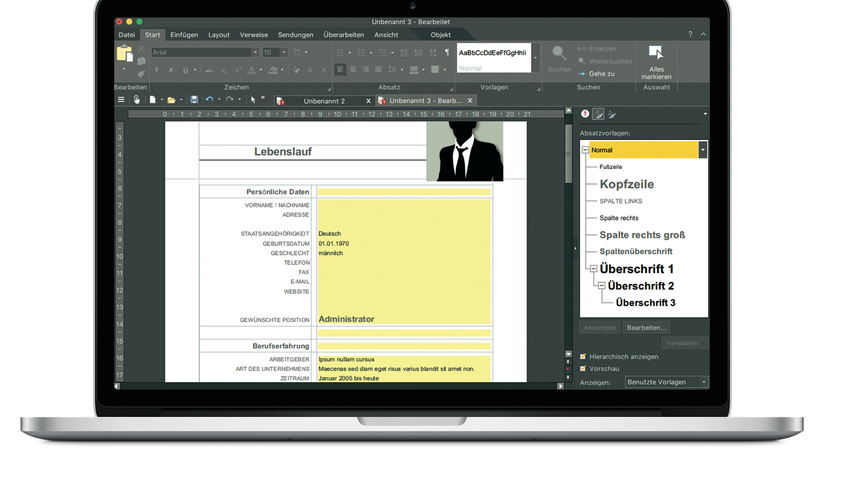
Task: Open the Einfügen ribbon tab
Action: [x=184, y=35]
